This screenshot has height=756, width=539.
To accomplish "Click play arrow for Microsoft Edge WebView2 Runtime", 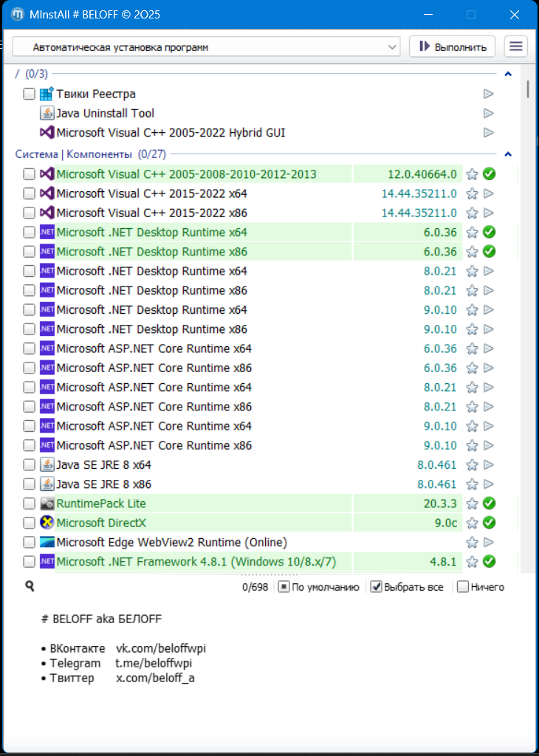I will click(488, 543).
